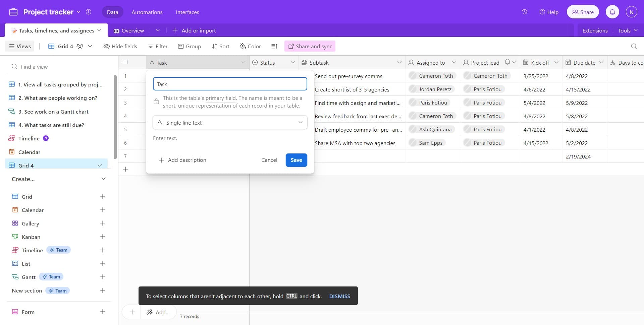Open notifications bell in top bar

click(x=612, y=12)
